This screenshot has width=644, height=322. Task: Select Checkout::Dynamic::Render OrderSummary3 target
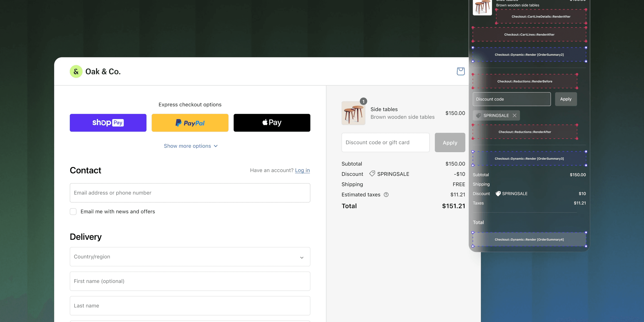pyautogui.click(x=529, y=159)
